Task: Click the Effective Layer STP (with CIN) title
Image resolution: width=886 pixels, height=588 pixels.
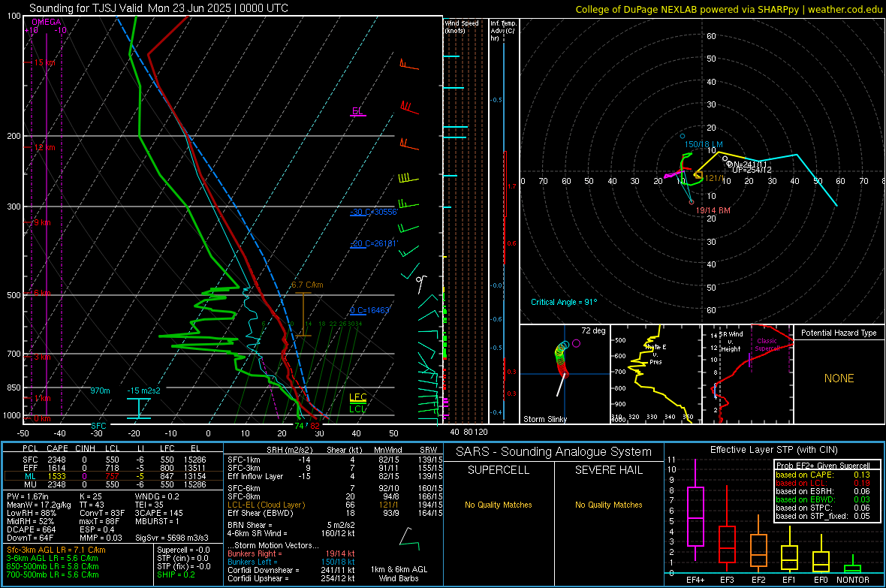Action: (773, 450)
